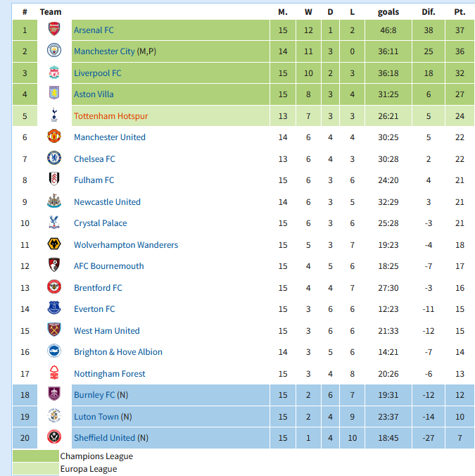475x476 pixels.
Task: Open the West Ham United team link
Action: 107,331
